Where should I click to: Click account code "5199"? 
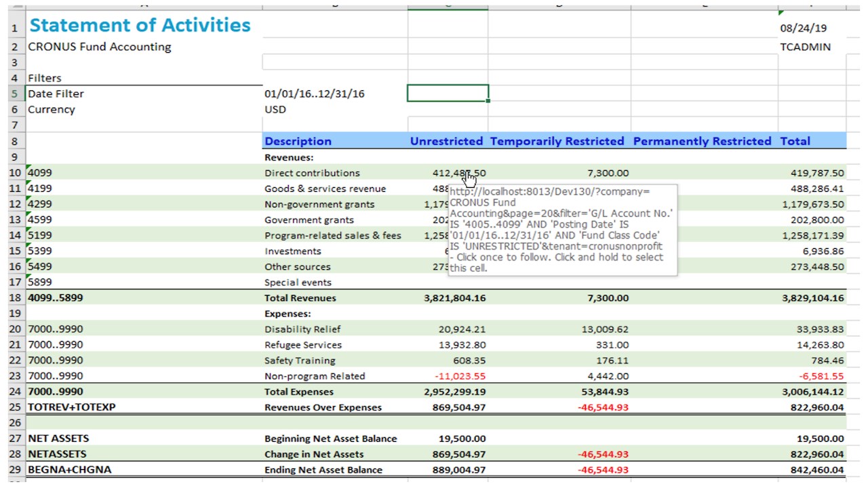40,235
